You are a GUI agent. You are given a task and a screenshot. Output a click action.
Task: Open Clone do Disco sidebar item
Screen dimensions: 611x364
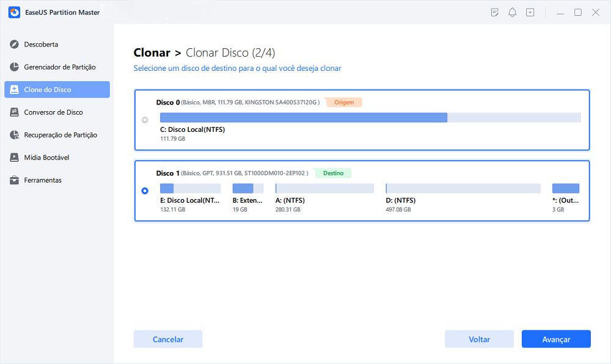point(57,90)
